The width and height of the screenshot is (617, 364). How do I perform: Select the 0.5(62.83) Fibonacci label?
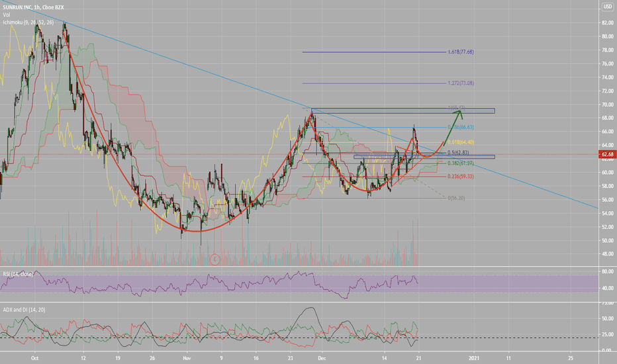click(458, 153)
